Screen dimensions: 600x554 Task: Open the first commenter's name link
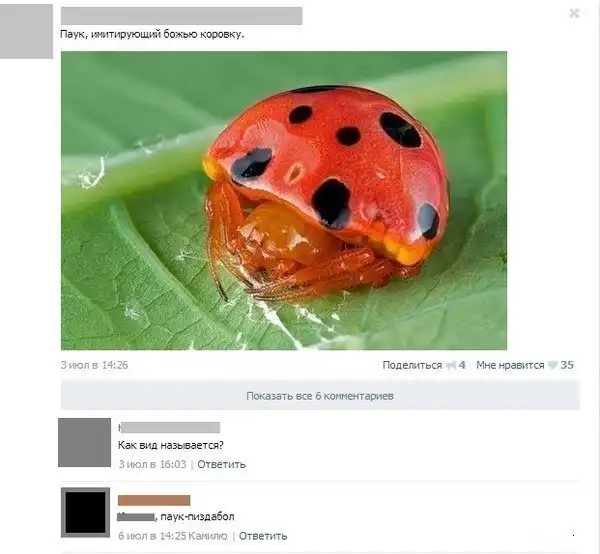(169, 428)
